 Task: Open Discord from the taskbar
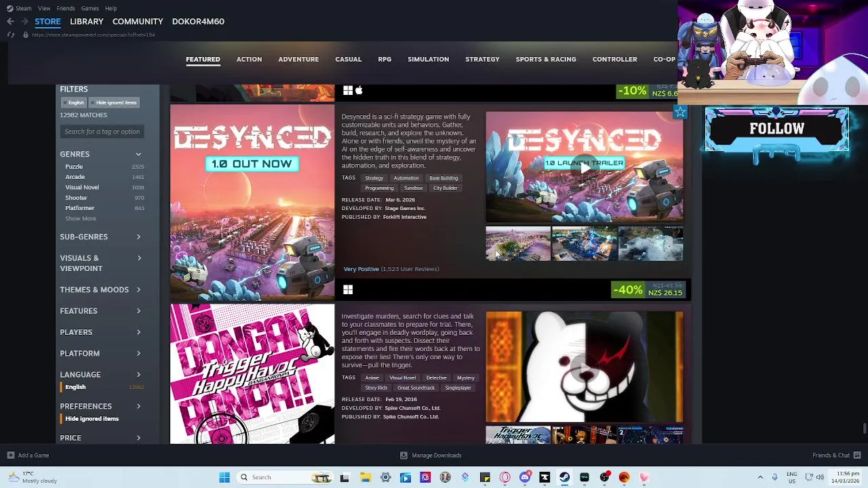tap(525, 477)
